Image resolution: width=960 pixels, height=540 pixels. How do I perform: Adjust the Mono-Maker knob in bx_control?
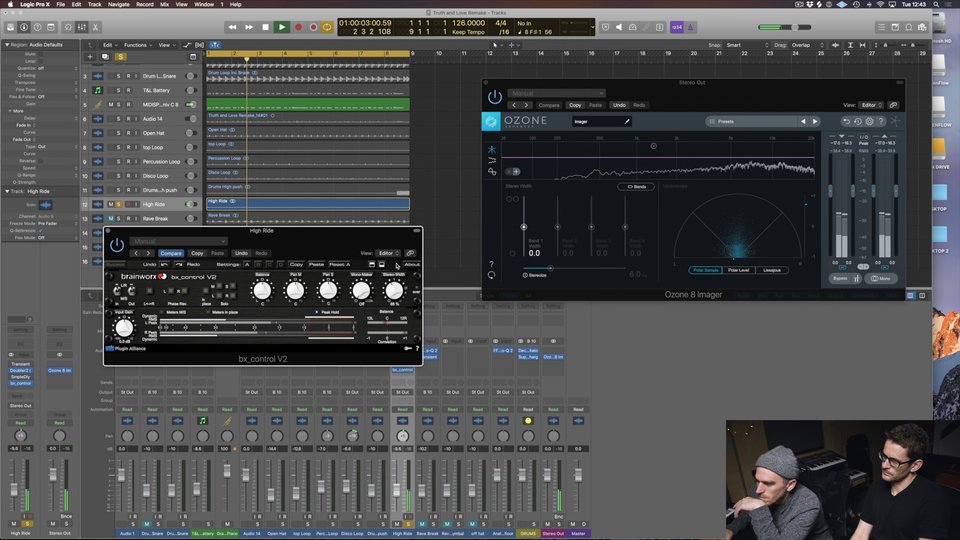[361, 291]
